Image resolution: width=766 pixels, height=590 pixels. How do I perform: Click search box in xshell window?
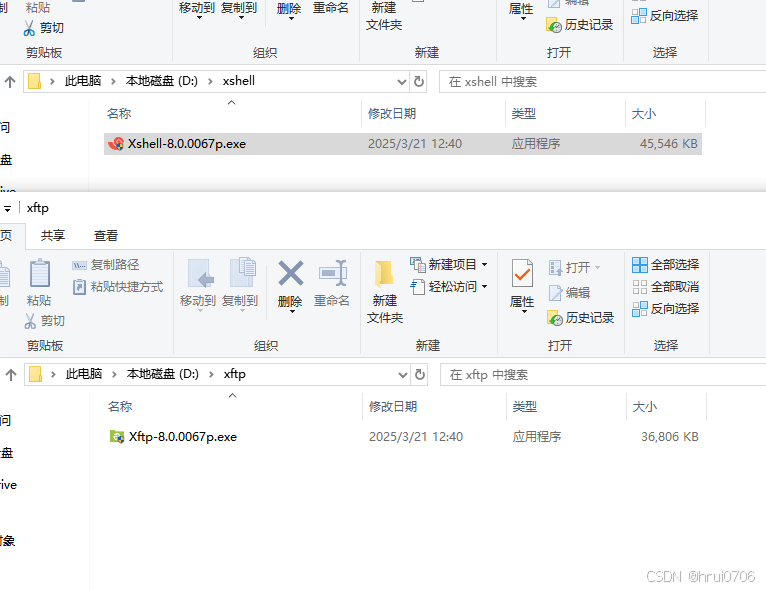tap(602, 82)
